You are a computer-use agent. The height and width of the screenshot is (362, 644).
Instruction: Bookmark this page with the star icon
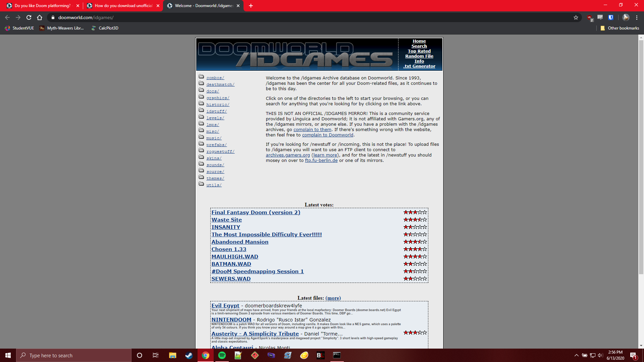point(576,17)
